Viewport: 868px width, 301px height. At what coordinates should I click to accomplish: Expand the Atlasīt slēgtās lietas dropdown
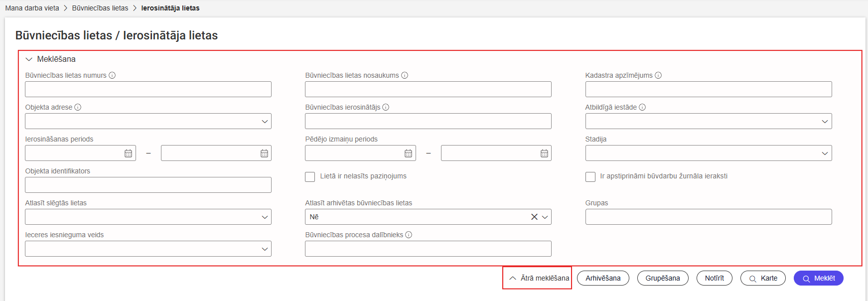(x=148, y=217)
